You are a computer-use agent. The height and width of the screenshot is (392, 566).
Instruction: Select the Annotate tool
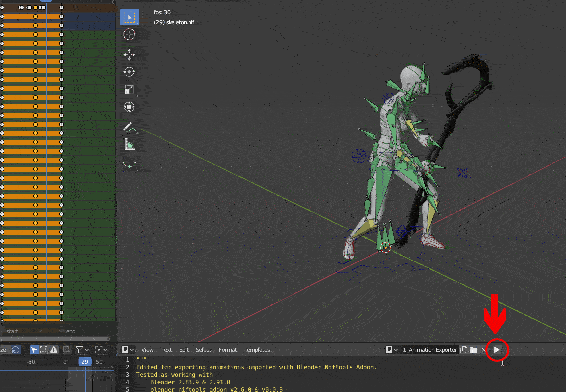(129, 127)
